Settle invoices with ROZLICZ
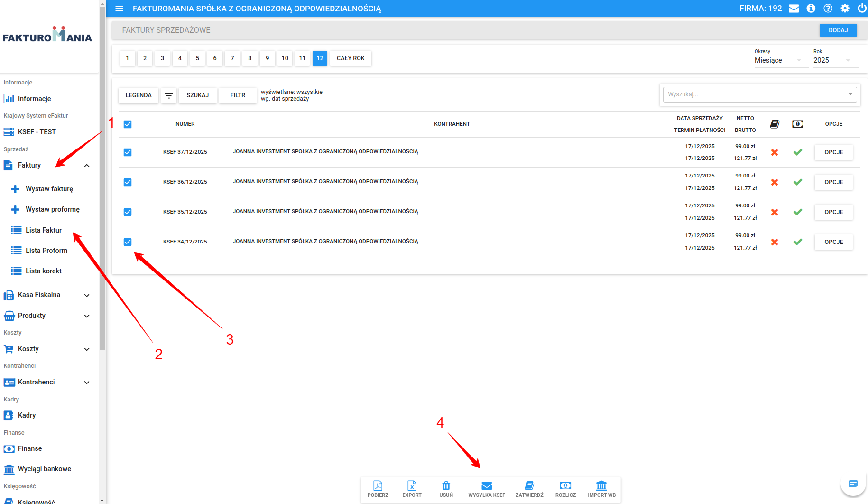Image resolution: width=868 pixels, height=504 pixels. pyautogui.click(x=566, y=489)
